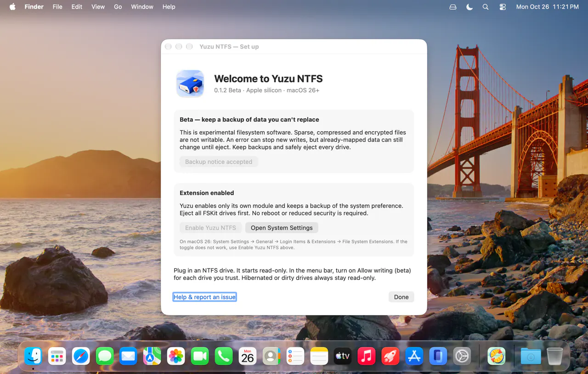Screen dimensions: 588x374
Task: Open the Trash in the Dock
Action: pos(554,356)
